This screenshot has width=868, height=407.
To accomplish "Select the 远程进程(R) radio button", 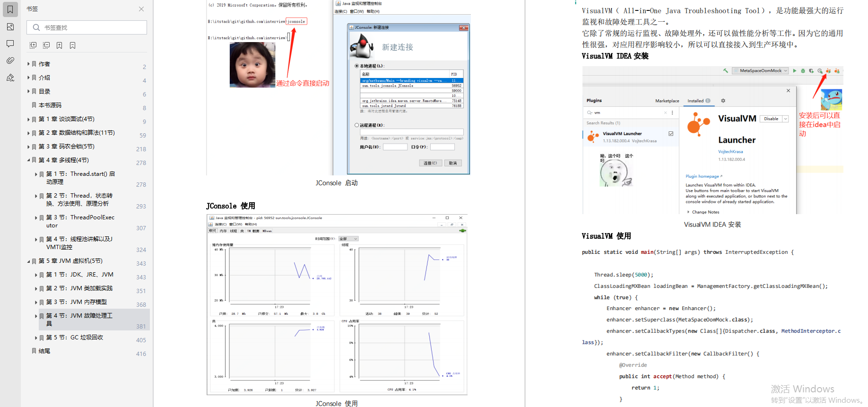I will click(357, 125).
